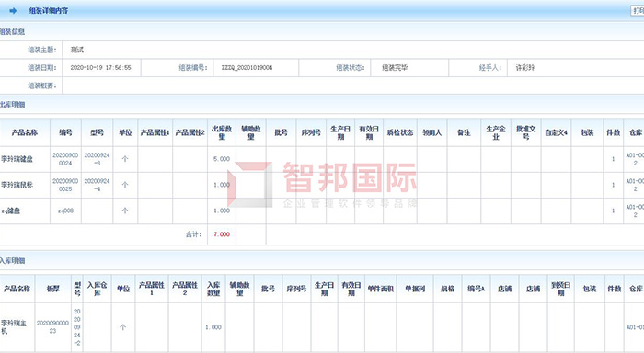The height and width of the screenshot is (353, 644).
Task: Click the outbound quantity 5.000
Action: coord(222,159)
